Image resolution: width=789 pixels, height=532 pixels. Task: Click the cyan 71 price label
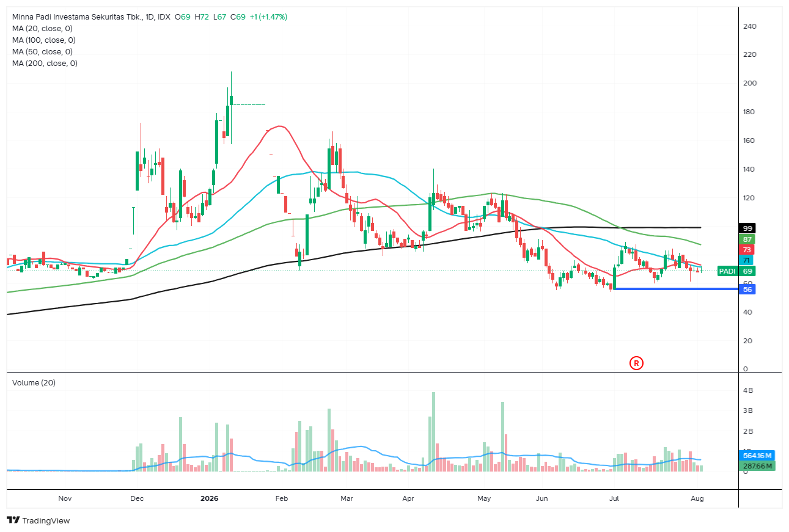point(747,261)
